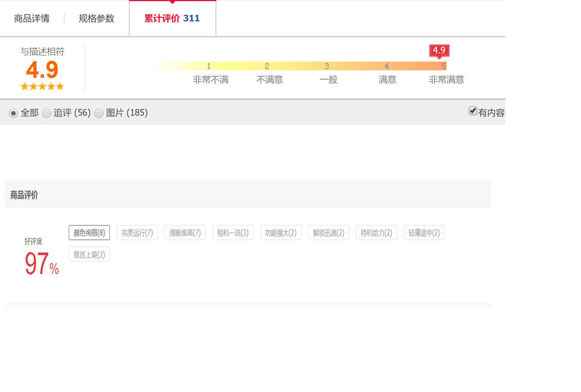Select the 功能强大(2) tag
The height and width of the screenshot is (392, 581).
pos(281,233)
